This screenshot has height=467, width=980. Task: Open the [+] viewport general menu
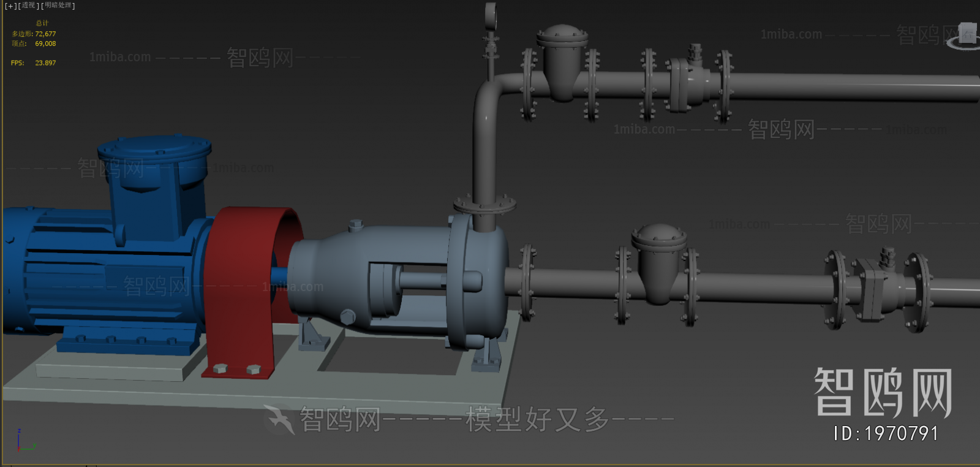[x=10, y=6]
